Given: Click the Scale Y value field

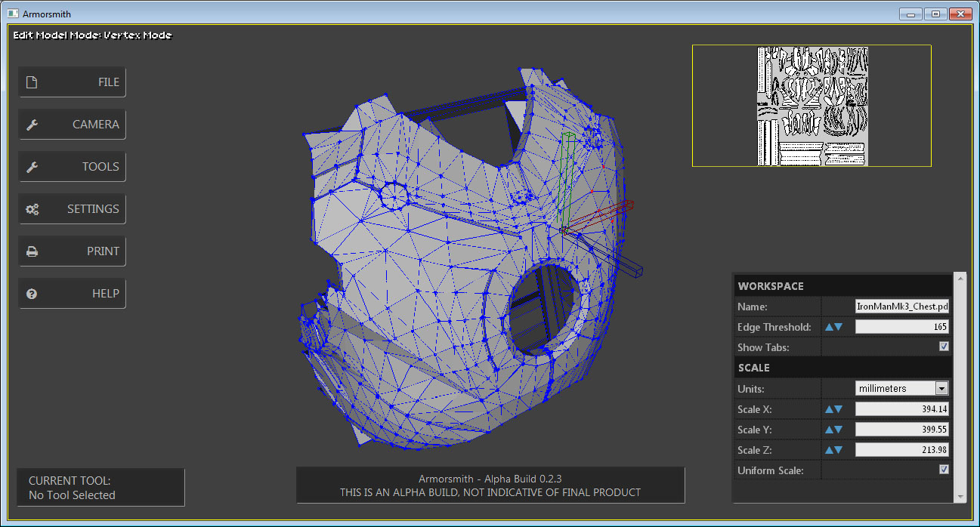Looking at the screenshot, I should click(901, 430).
